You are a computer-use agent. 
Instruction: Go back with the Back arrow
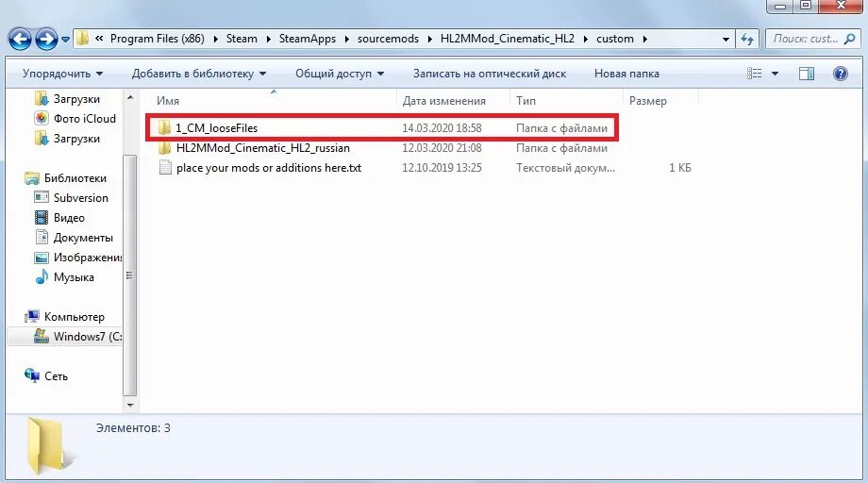click(x=20, y=40)
